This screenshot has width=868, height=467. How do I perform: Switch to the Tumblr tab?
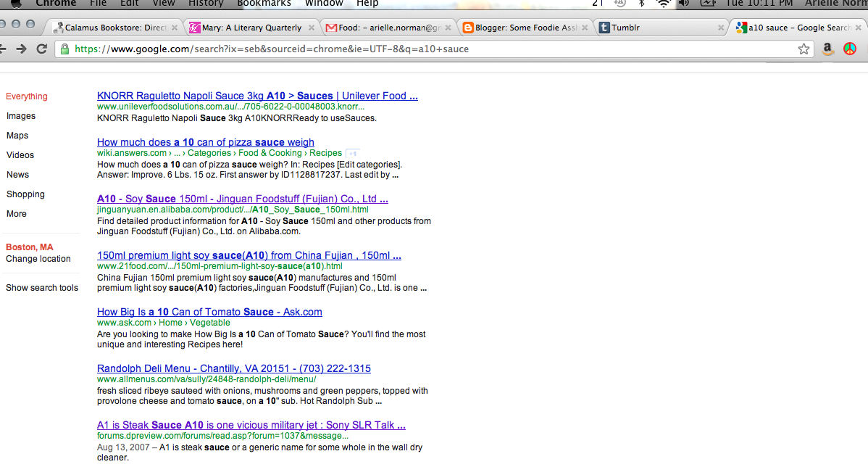[x=662, y=28]
